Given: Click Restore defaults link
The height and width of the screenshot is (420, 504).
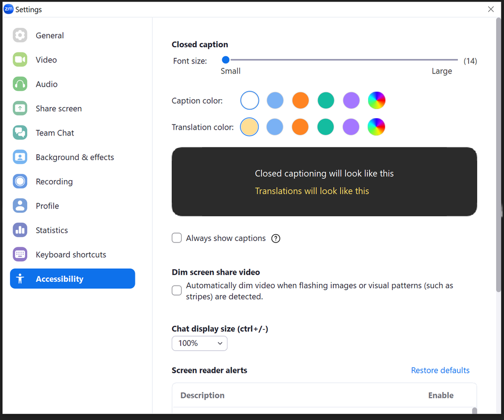Looking at the screenshot, I should [x=440, y=371].
